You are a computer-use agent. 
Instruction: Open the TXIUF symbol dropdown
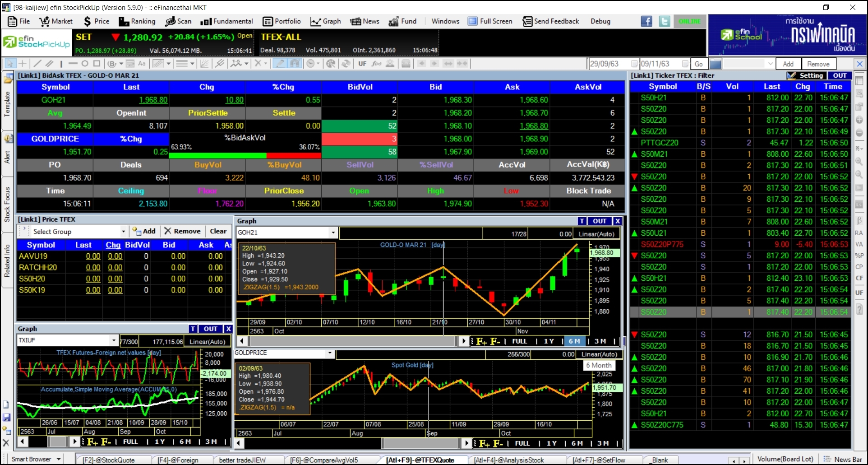point(114,340)
